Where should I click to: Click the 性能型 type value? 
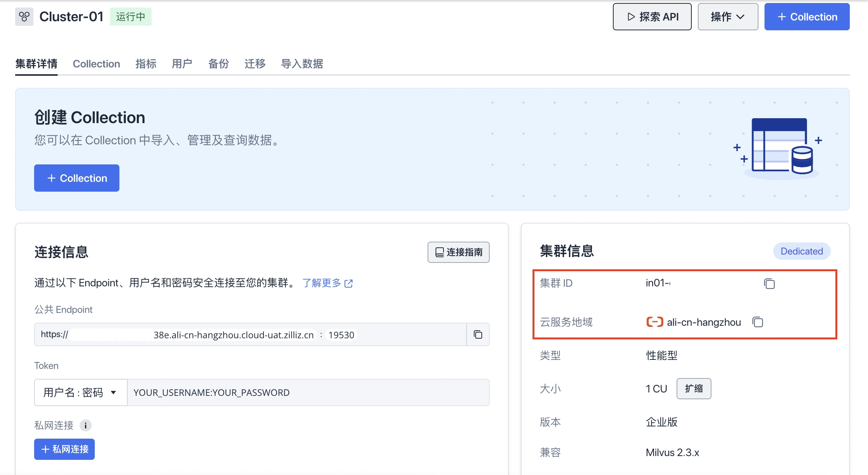click(661, 355)
